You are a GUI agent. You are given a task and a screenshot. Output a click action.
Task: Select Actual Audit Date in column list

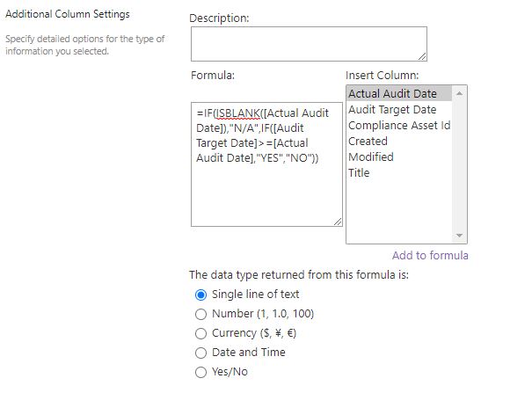coord(399,93)
